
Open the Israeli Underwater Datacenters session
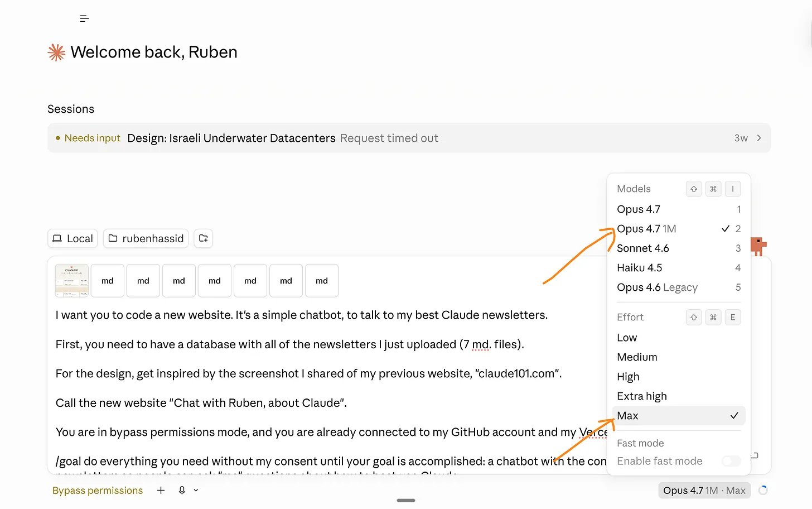click(409, 138)
